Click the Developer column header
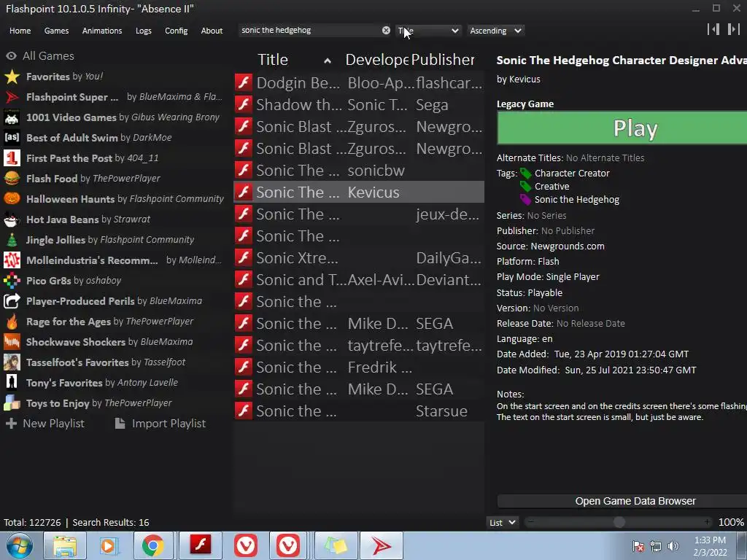The width and height of the screenshot is (747, 560). tap(376, 60)
